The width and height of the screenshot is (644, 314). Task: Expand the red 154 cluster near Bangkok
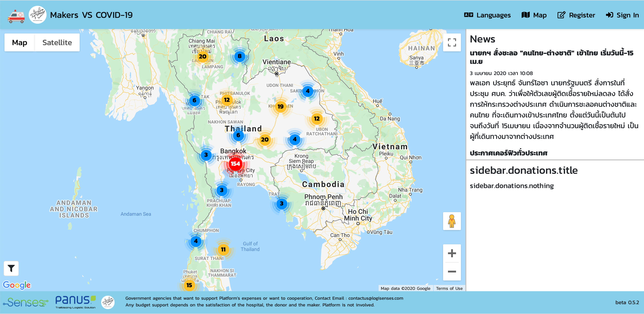click(235, 164)
